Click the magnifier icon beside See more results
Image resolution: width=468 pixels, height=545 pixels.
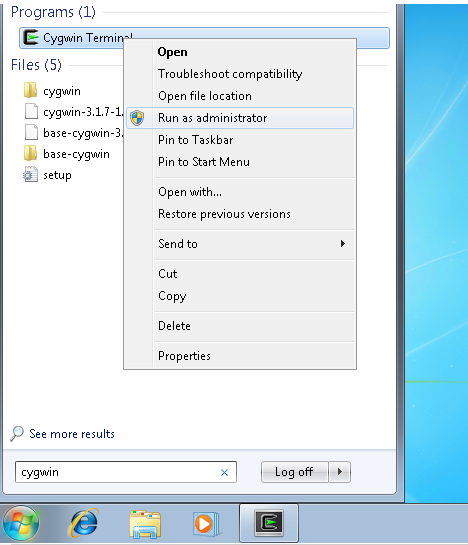[x=16, y=434]
